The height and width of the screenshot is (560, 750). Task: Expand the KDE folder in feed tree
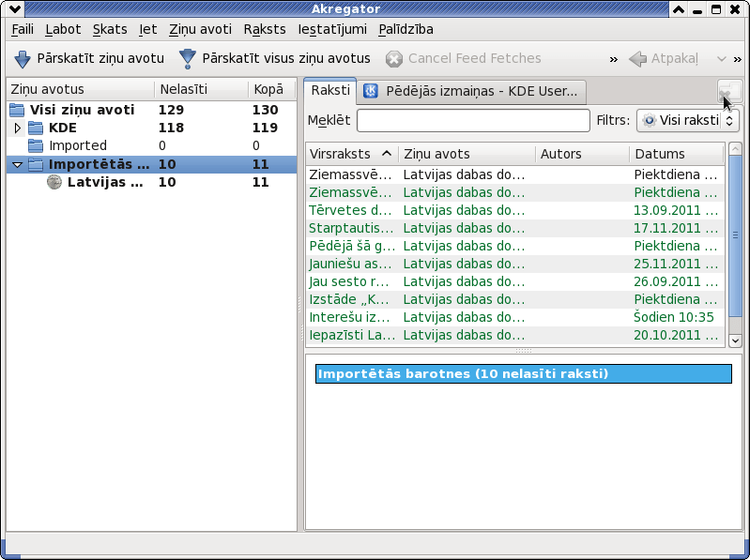coord(17,129)
